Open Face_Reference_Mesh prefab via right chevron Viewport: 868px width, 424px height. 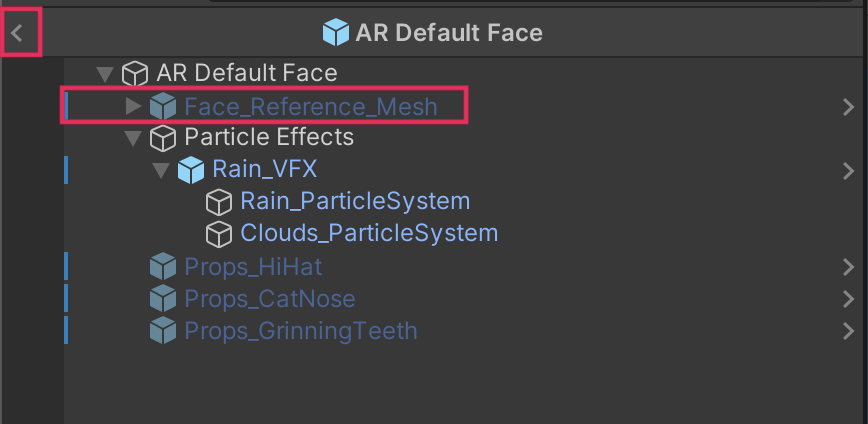click(848, 106)
